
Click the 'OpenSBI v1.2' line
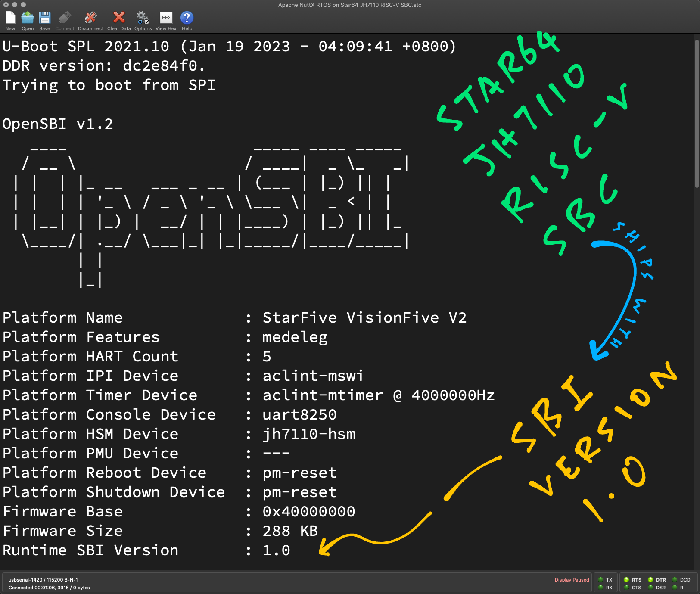[x=58, y=124]
